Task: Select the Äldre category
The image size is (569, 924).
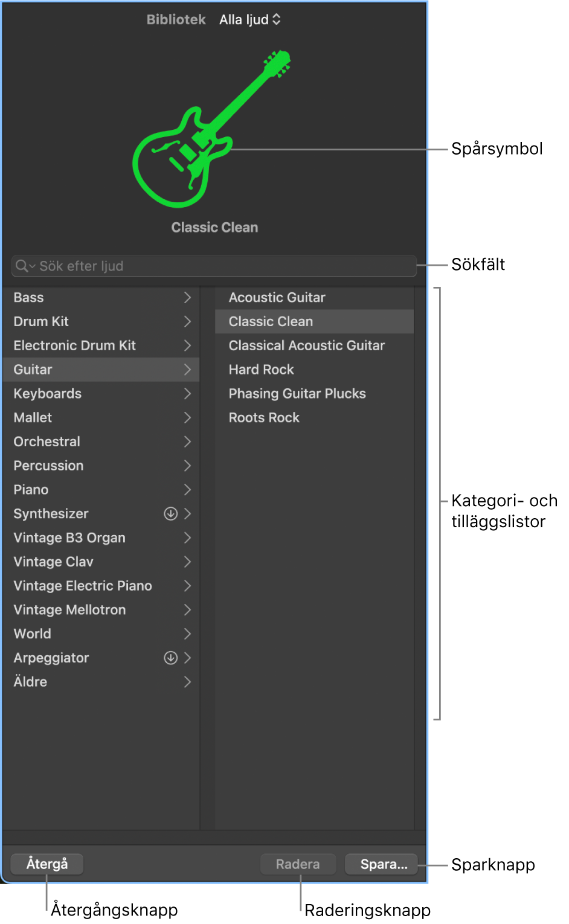Action: coord(101,682)
